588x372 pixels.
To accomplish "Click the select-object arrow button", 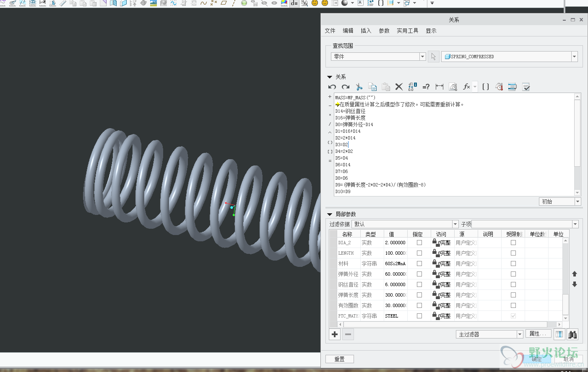I will point(433,57).
